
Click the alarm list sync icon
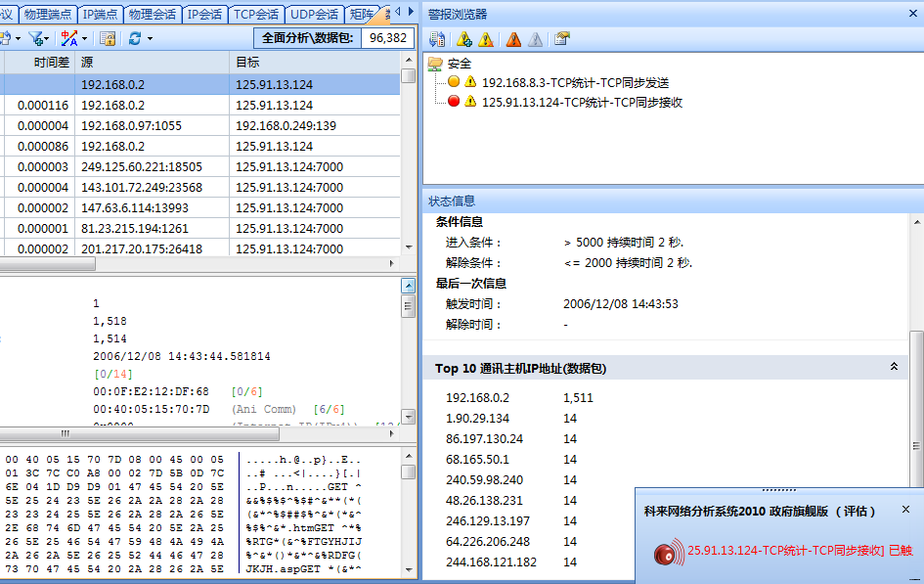tap(437, 39)
